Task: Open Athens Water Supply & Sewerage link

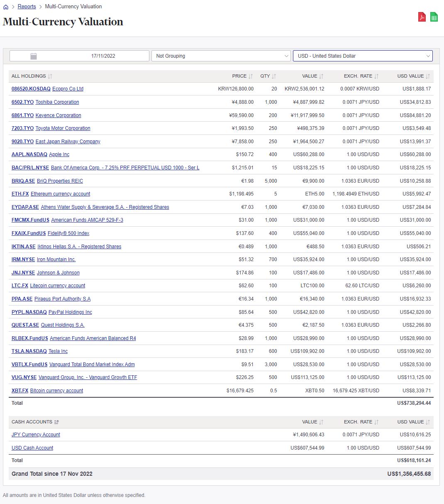Action: [105, 207]
